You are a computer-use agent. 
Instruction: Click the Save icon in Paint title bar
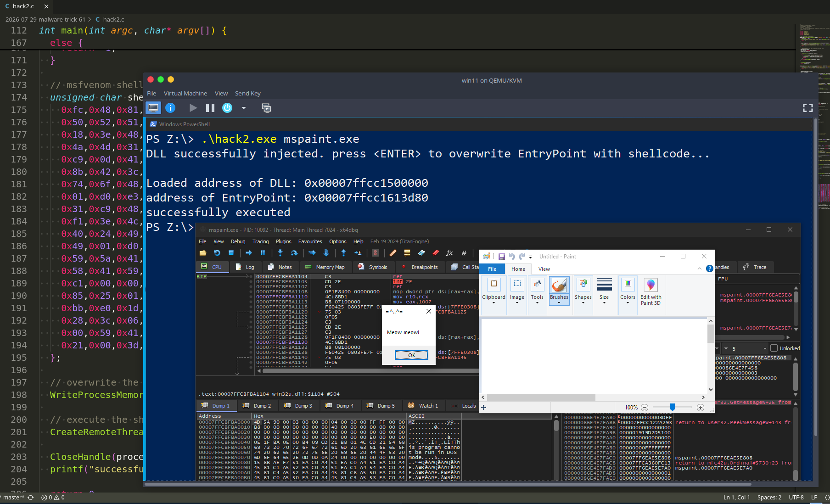pos(501,257)
